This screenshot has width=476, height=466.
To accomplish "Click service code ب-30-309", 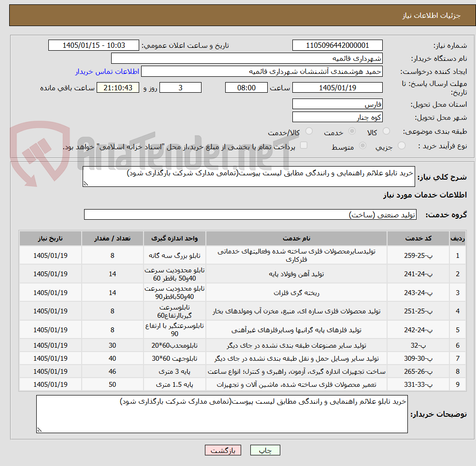I will pyautogui.click(x=418, y=359).
